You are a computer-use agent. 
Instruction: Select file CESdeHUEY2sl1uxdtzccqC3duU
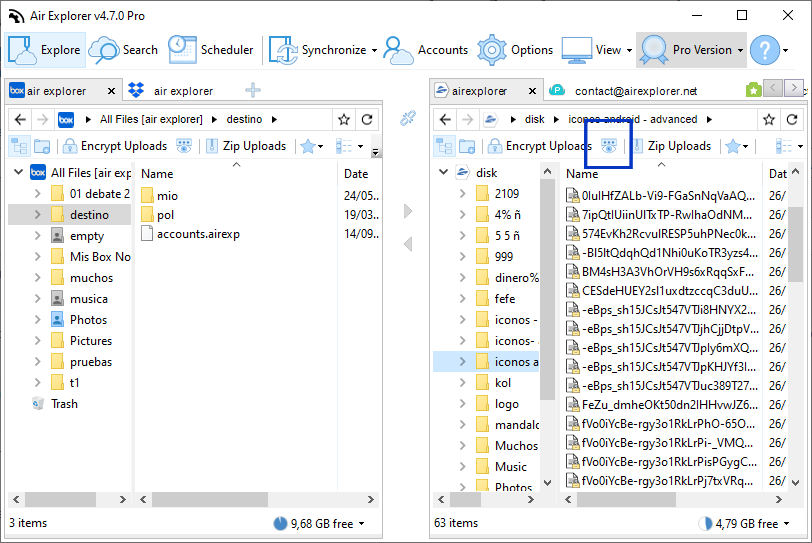pos(661,290)
